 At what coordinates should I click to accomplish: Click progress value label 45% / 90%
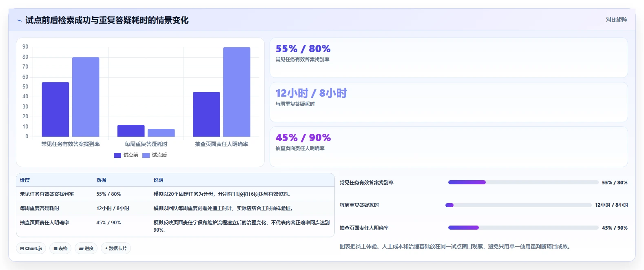pyautogui.click(x=615, y=228)
